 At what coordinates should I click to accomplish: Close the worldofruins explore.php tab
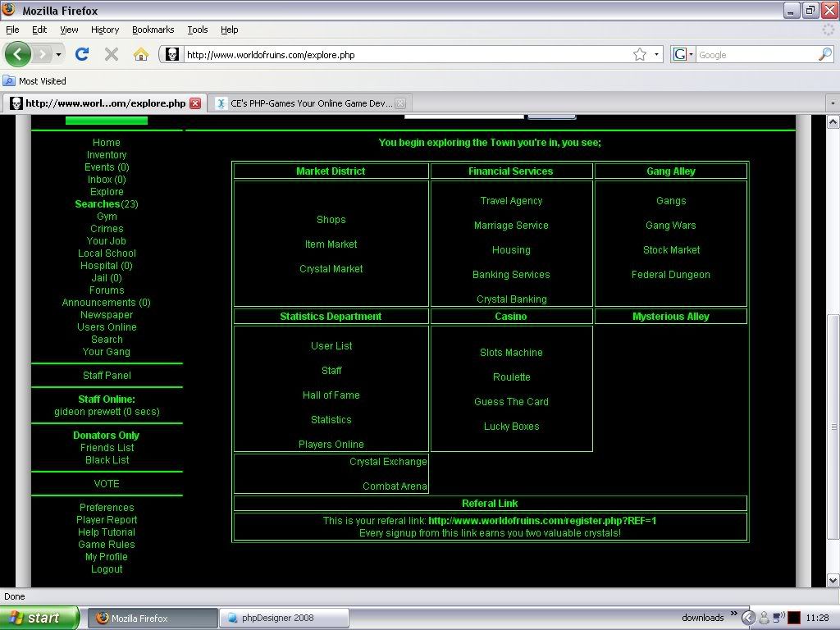point(195,103)
